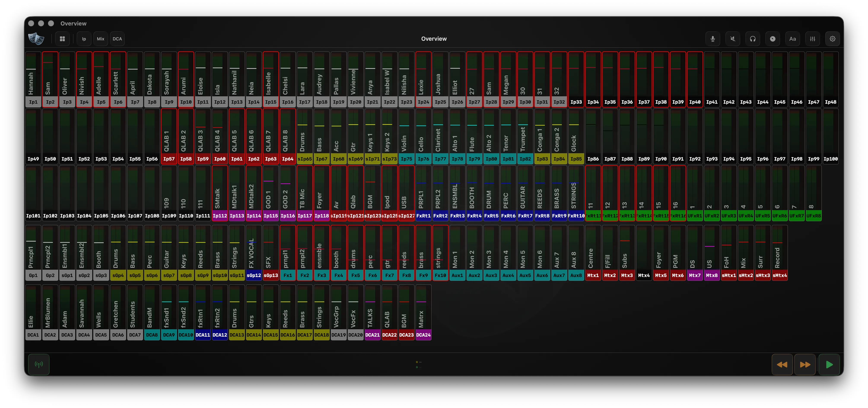Select the fxRtn1 DCA11 strip

click(x=203, y=312)
